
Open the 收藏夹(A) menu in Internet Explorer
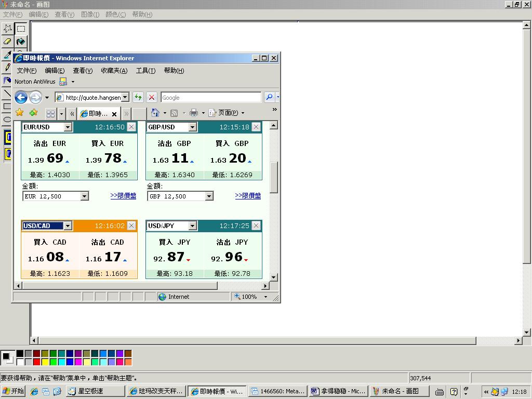(x=114, y=71)
